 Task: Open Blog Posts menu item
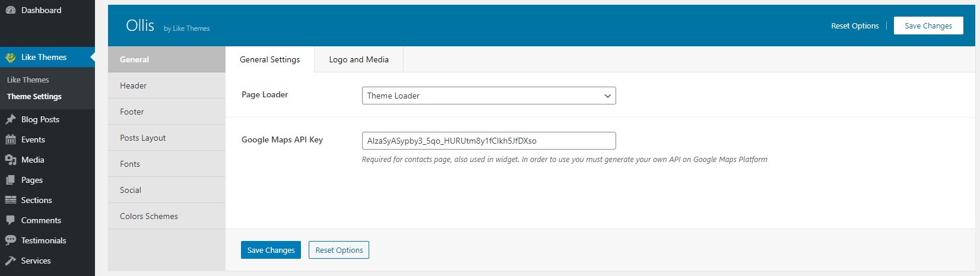point(47,119)
